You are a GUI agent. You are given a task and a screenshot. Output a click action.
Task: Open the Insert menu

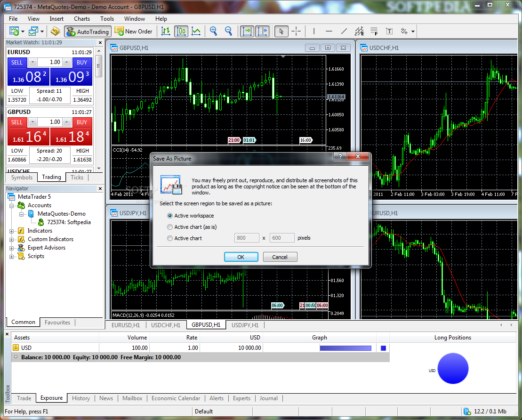56,19
